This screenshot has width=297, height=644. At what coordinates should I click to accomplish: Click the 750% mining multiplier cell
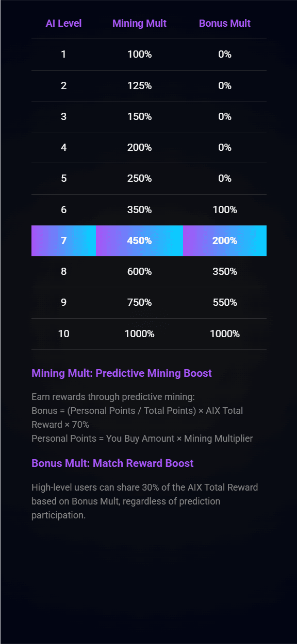(139, 302)
